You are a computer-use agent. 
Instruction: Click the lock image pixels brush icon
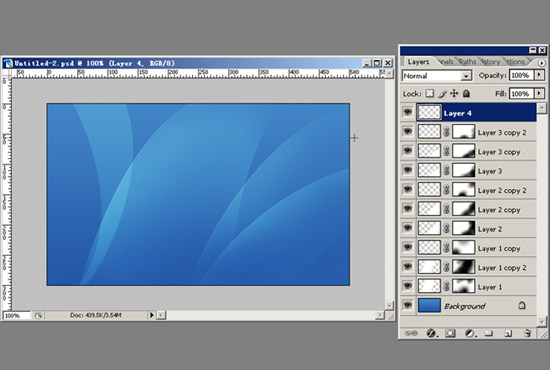click(442, 94)
